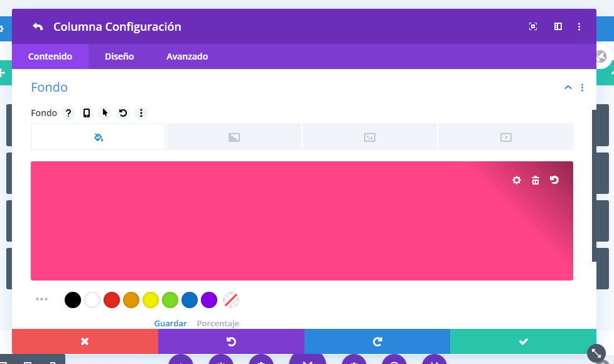614x364 pixels.
Task: Pick the white color swatch
Action: pyautogui.click(x=92, y=300)
